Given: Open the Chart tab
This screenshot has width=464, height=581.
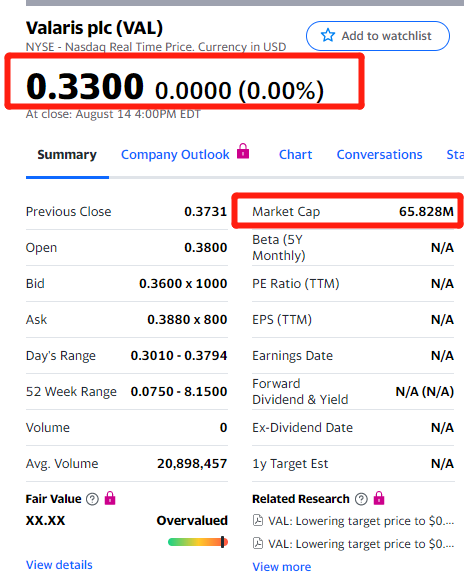Looking at the screenshot, I should [x=295, y=155].
